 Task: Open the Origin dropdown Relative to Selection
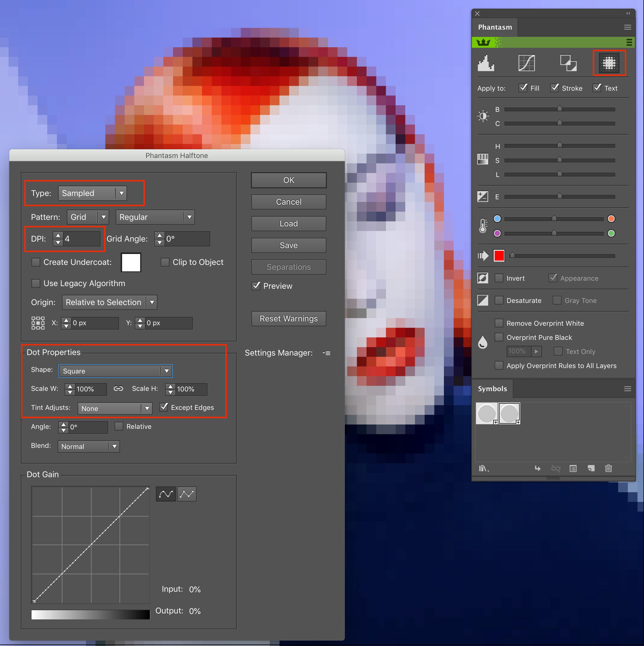[x=152, y=302]
